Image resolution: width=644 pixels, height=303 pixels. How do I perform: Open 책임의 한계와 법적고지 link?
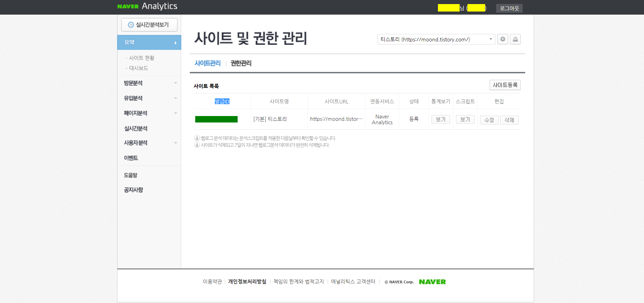[x=299, y=282]
